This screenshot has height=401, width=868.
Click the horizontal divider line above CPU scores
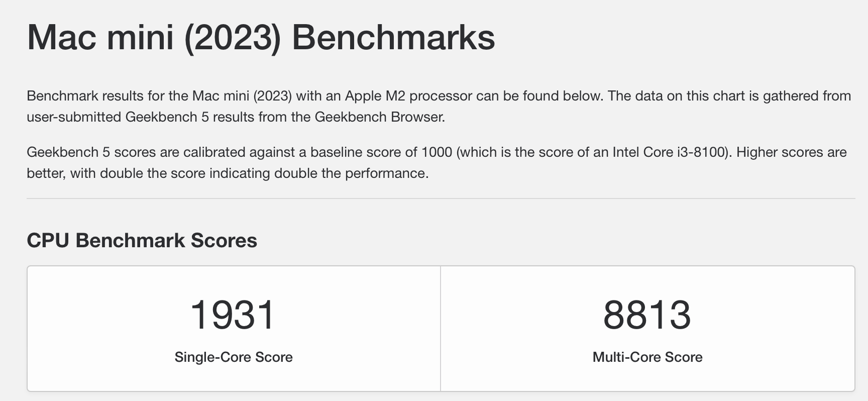[x=441, y=198]
